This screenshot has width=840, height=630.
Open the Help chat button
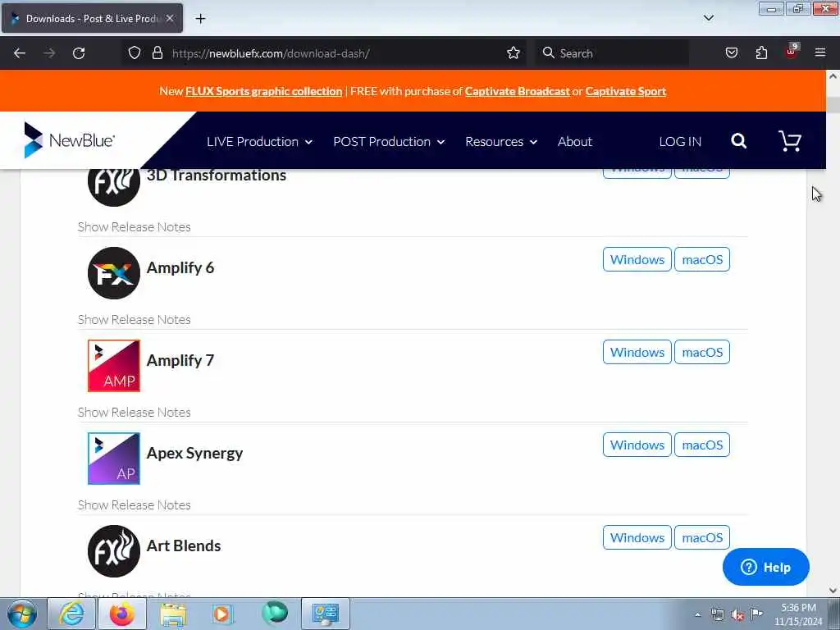pos(765,567)
